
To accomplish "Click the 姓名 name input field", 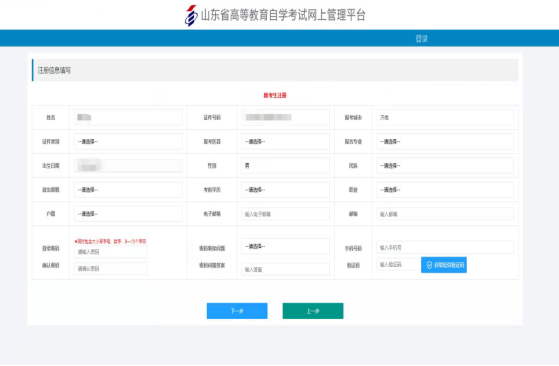I will pyautogui.click(x=128, y=117).
